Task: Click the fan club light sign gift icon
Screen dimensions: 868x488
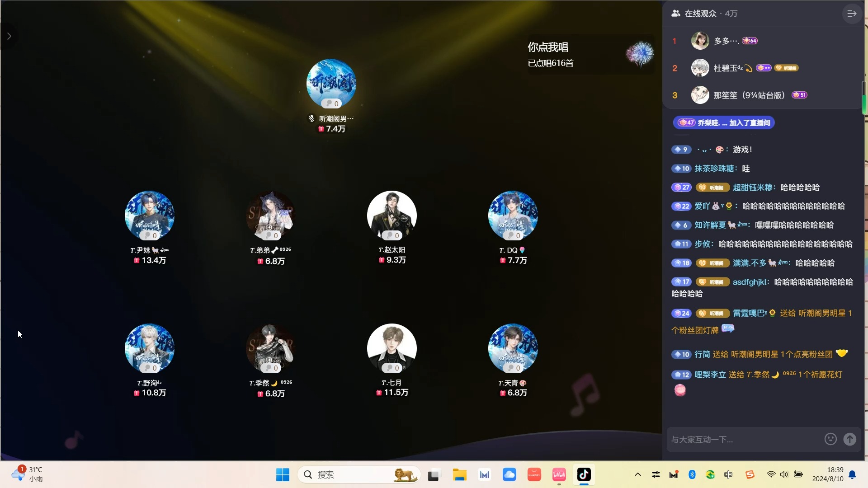Action: point(728,328)
